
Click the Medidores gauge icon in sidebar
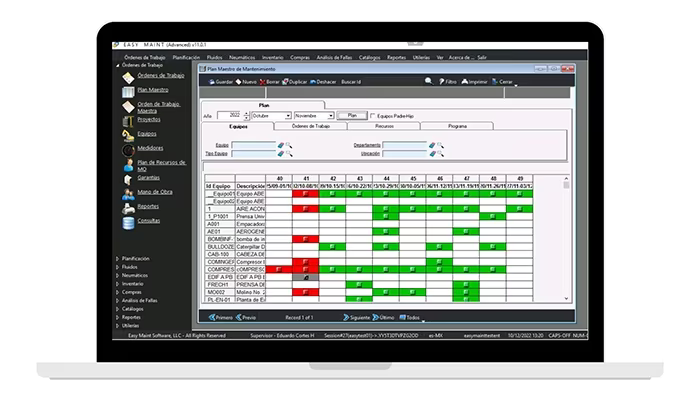[x=128, y=150]
